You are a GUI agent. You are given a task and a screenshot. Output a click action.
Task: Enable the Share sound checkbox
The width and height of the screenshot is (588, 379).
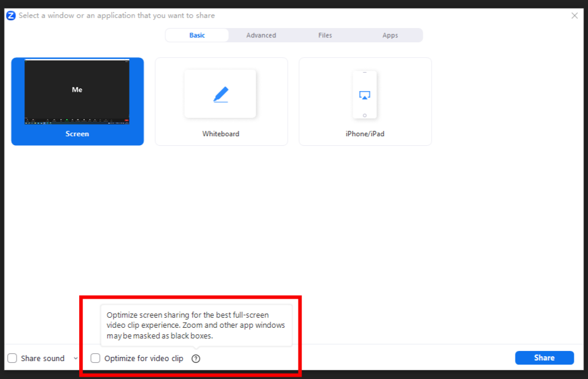12,358
